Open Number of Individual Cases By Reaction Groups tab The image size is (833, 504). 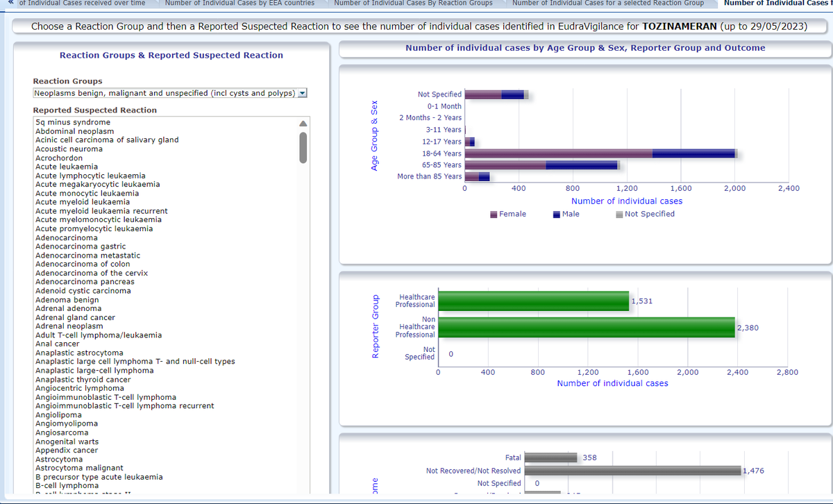413,3
